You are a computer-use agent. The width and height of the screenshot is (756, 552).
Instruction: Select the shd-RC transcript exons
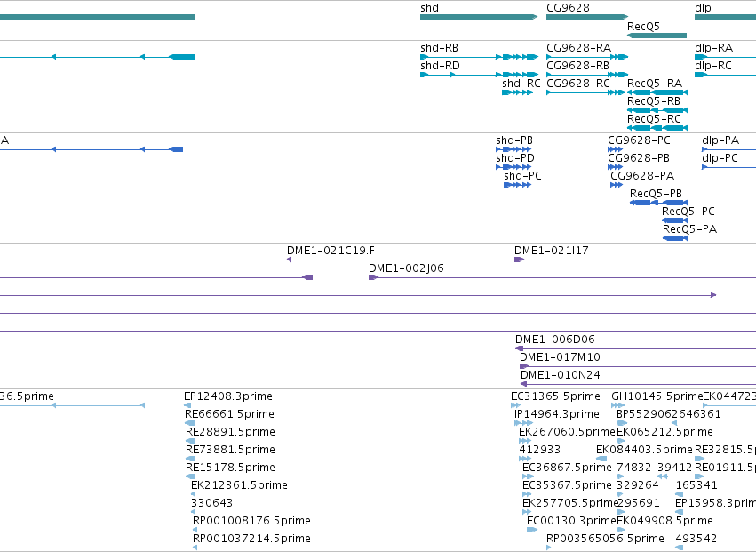tap(518, 92)
